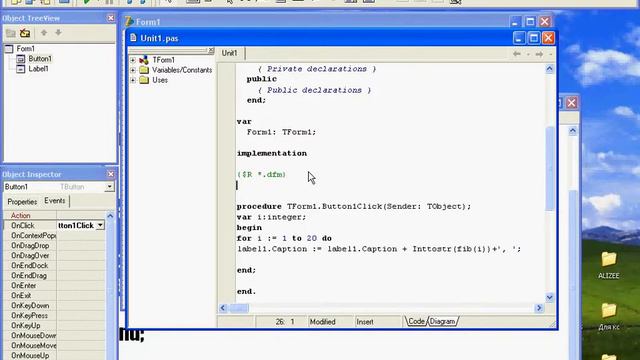Viewport: 640px width, 360px height.
Task: Minimize the Form1 designer window
Action: (x=515, y=22)
